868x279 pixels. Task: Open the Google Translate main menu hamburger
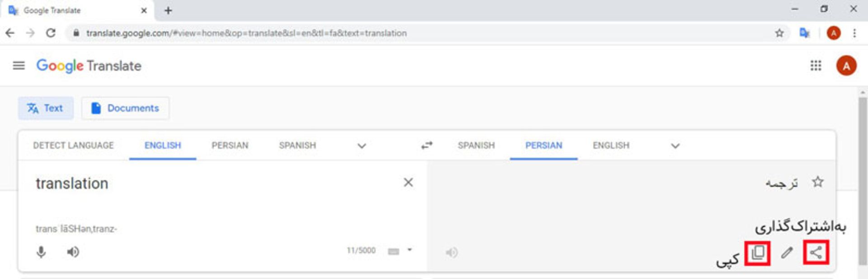[19, 66]
